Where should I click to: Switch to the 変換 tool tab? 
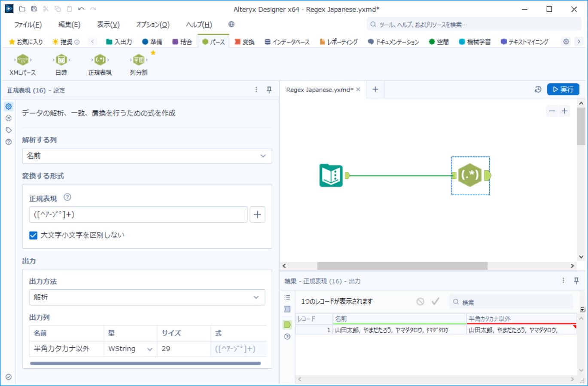(244, 42)
